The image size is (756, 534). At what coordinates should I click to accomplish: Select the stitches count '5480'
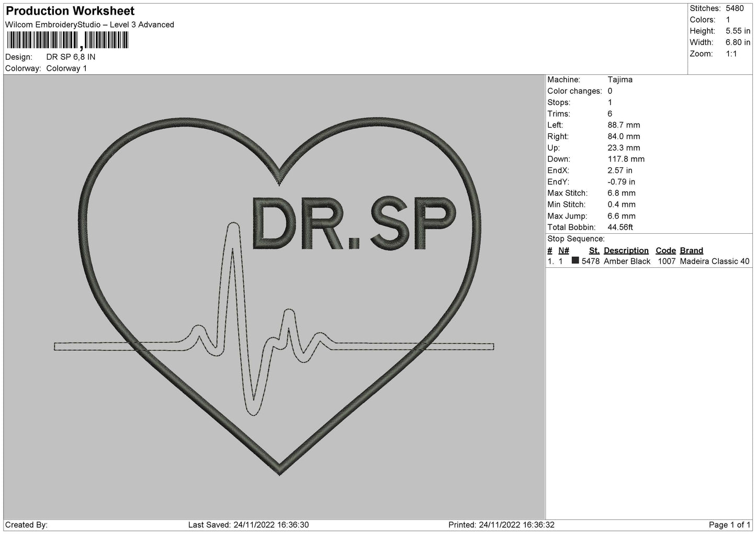(735, 8)
